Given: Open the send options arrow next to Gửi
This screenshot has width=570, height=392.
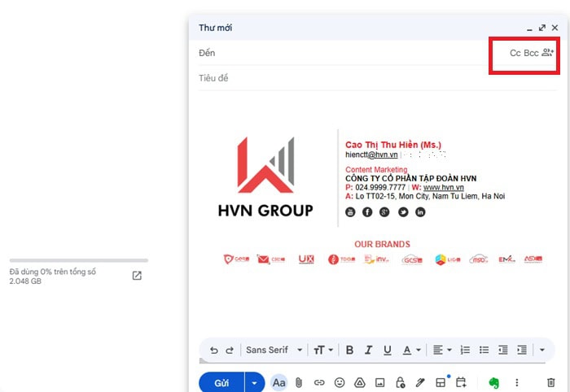Looking at the screenshot, I should (x=254, y=382).
